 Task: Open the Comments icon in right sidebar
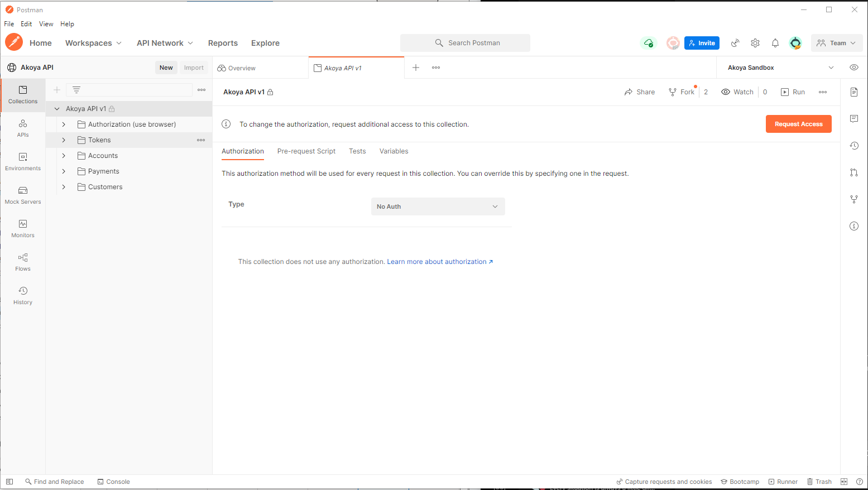pos(854,119)
